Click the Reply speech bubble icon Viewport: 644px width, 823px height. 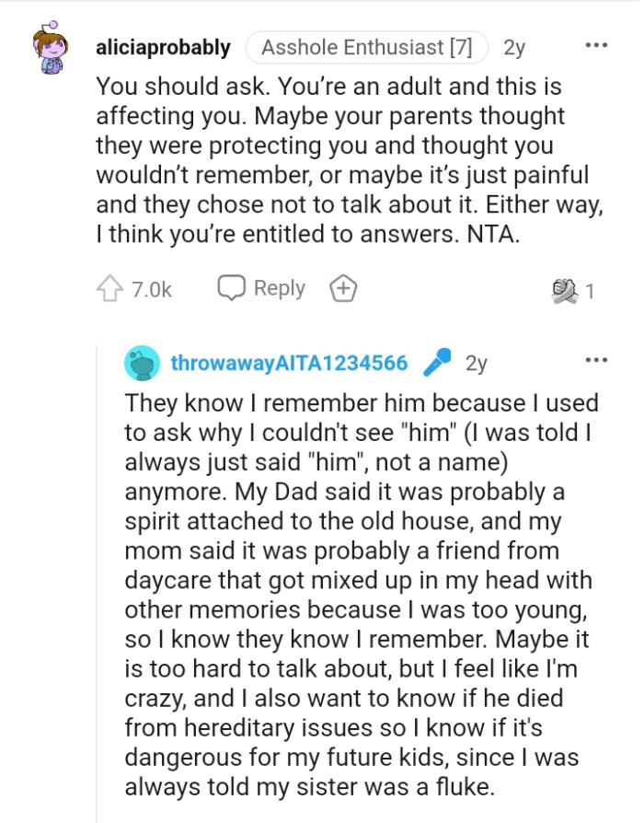pyautogui.click(x=234, y=287)
